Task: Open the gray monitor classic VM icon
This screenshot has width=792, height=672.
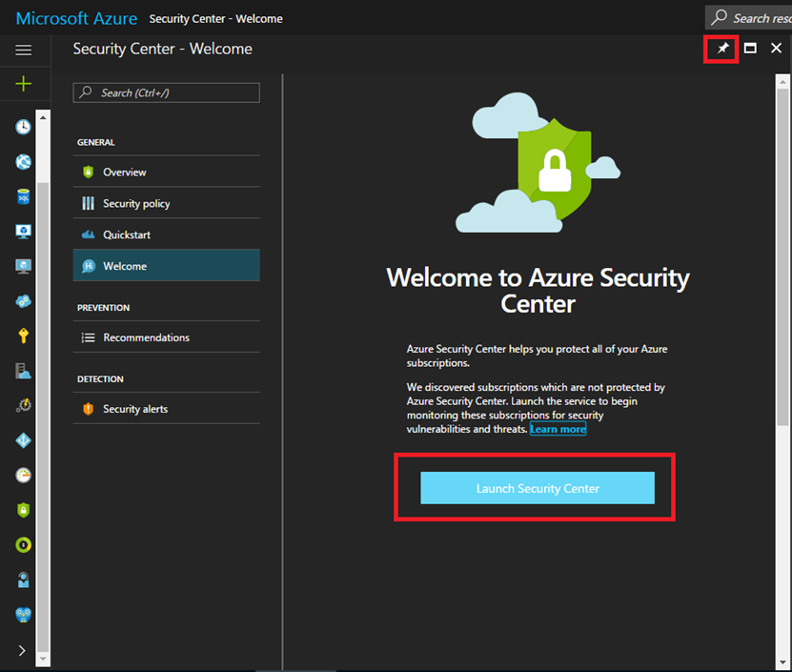Action: click(23, 266)
